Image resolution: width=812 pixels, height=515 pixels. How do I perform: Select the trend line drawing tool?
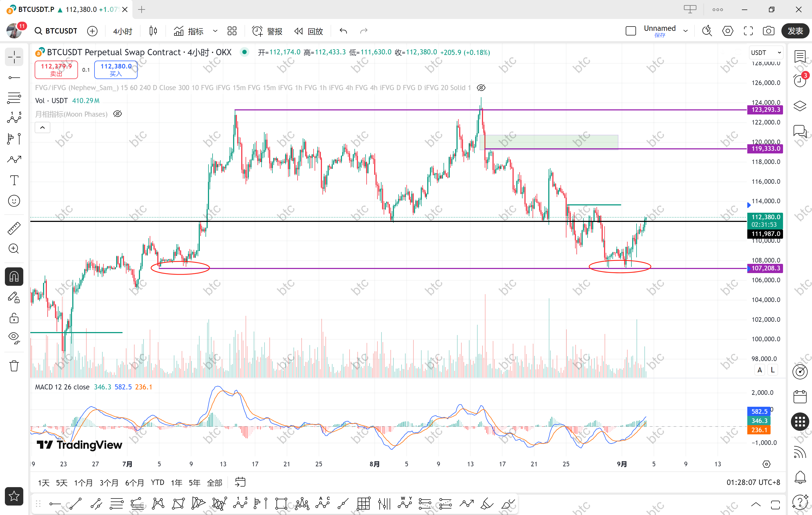(x=14, y=78)
